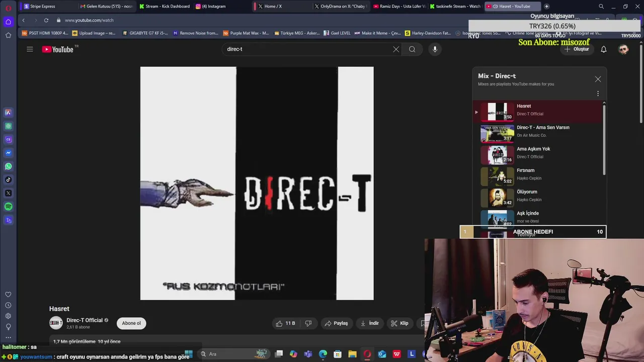644x362 pixels.
Task: Open GIGABYTE G7 KF bookmark
Action: [x=145, y=33]
